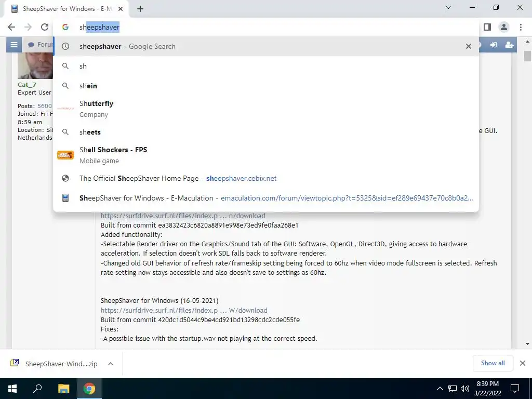Pick the 'sheets' search suggestion
The image size is (532, 399).
pyautogui.click(x=267, y=132)
